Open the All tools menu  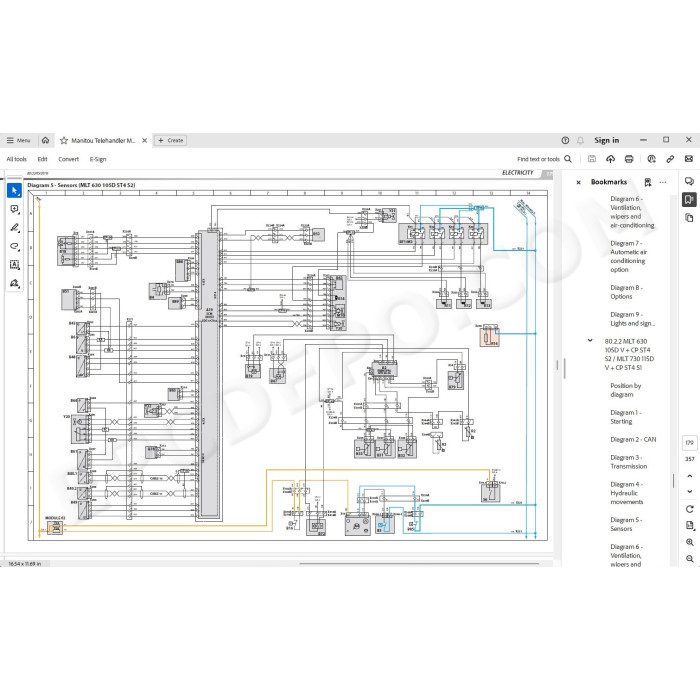[17, 159]
